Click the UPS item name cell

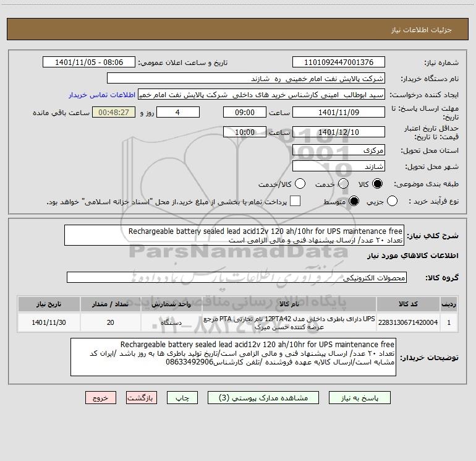[x=289, y=322]
